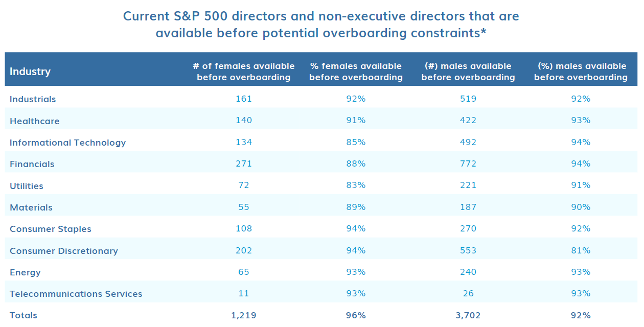Click '(%) males available' column header
This screenshot has height=327, width=644.
pyautogui.click(x=581, y=72)
